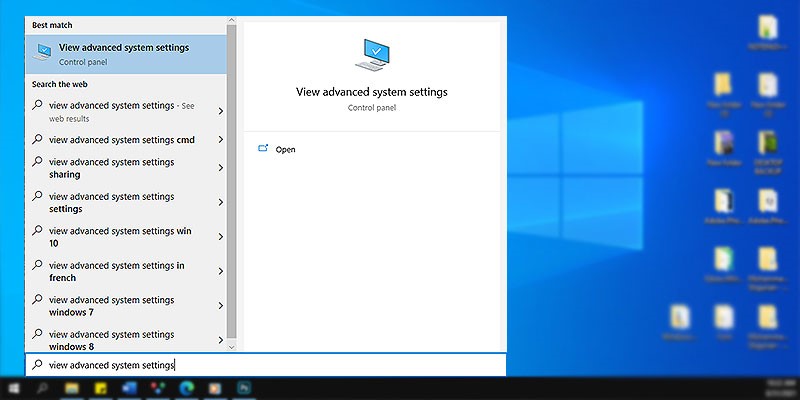Click the magnifier icon inside the search box
The height and width of the screenshot is (400, 800).
click(x=37, y=365)
